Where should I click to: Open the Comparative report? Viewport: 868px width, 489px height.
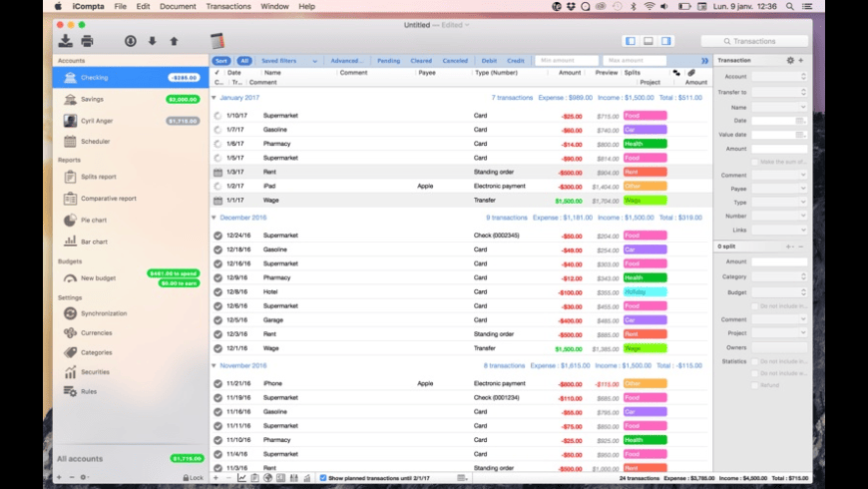click(131, 199)
